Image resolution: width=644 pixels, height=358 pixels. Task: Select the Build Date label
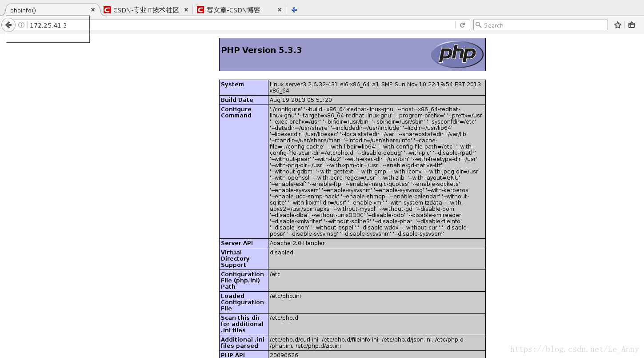point(237,100)
